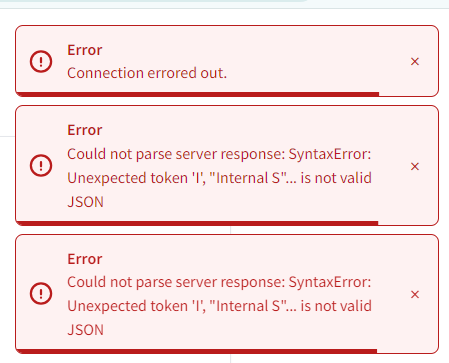The image size is (449, 363).
Task: Click the word "JSON" in the bottom toast
Action: tap(85, 330)
